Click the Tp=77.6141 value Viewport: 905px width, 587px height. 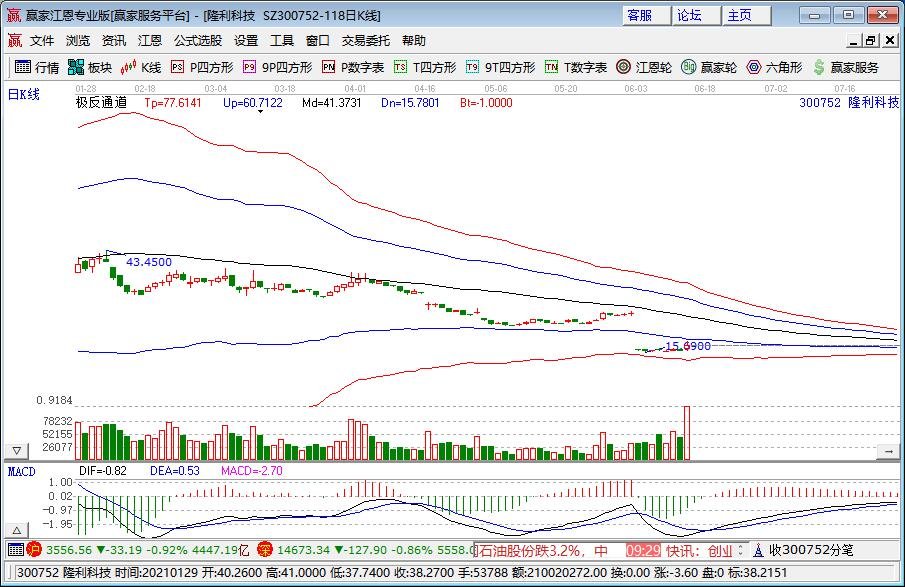(173, 103)
